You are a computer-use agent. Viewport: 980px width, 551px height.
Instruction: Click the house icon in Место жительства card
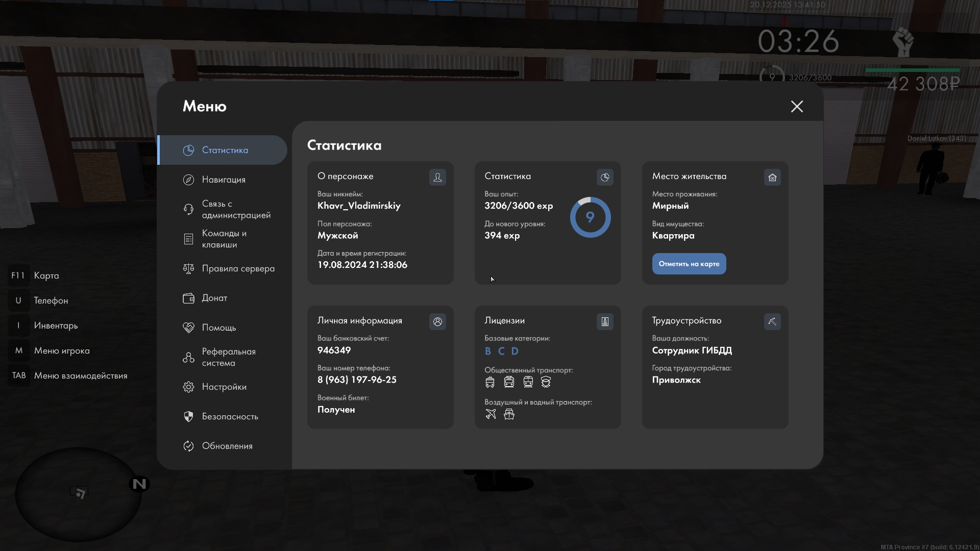(772, 177)
